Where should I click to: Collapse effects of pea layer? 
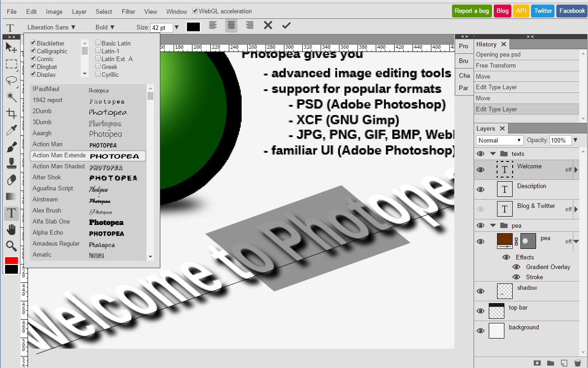pyautogui.click(x=576, y=241)
